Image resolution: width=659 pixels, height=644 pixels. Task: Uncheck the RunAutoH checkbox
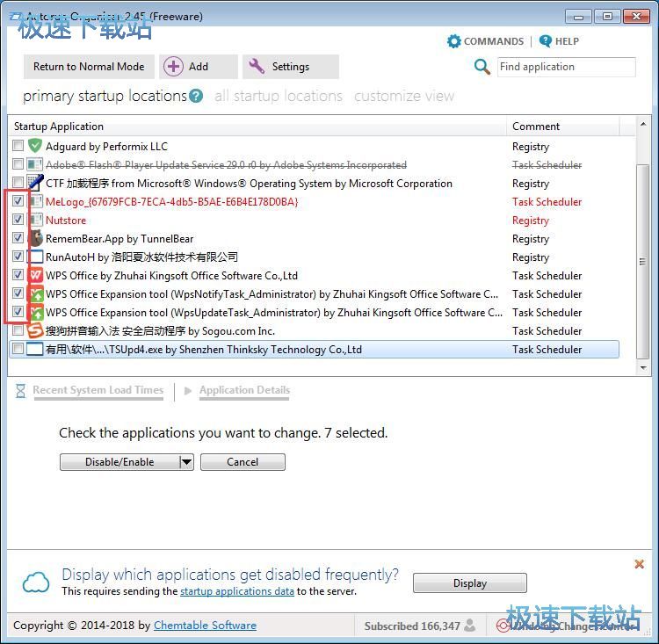tap(18, 256)
